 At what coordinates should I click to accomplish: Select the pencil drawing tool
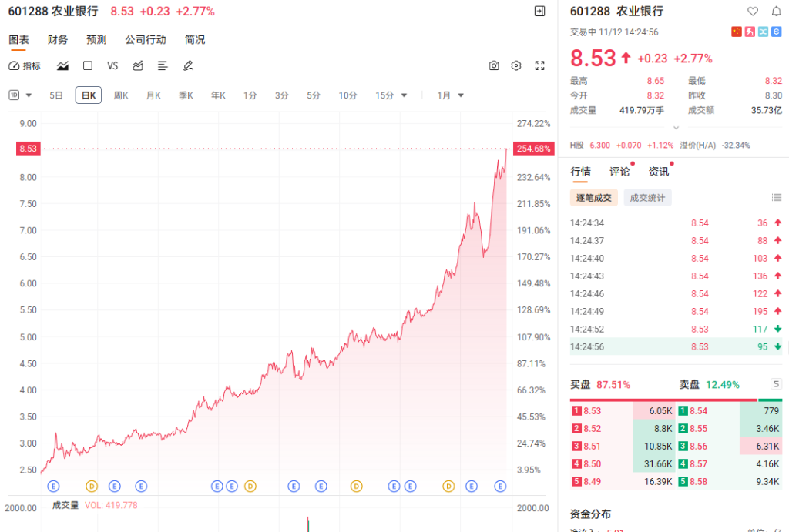187,66
